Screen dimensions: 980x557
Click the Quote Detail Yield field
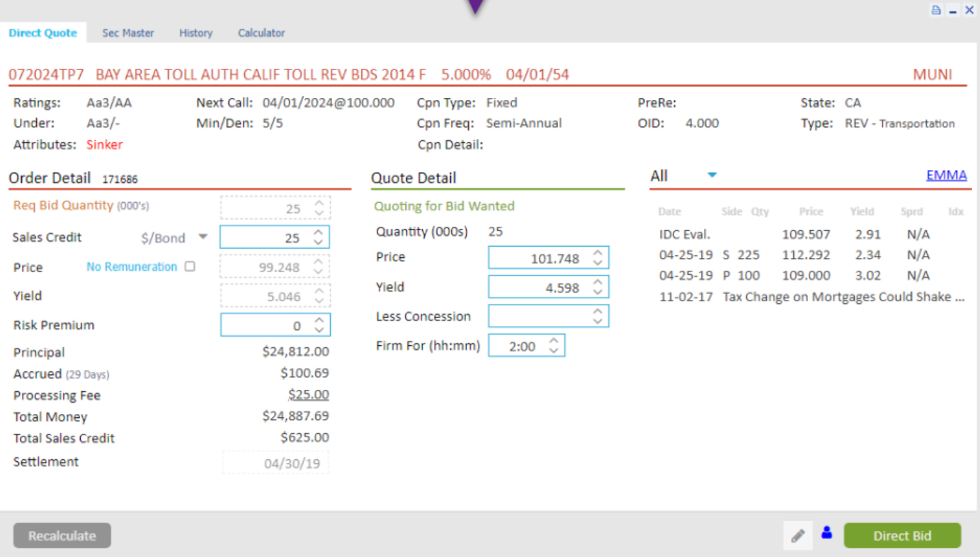548,288
